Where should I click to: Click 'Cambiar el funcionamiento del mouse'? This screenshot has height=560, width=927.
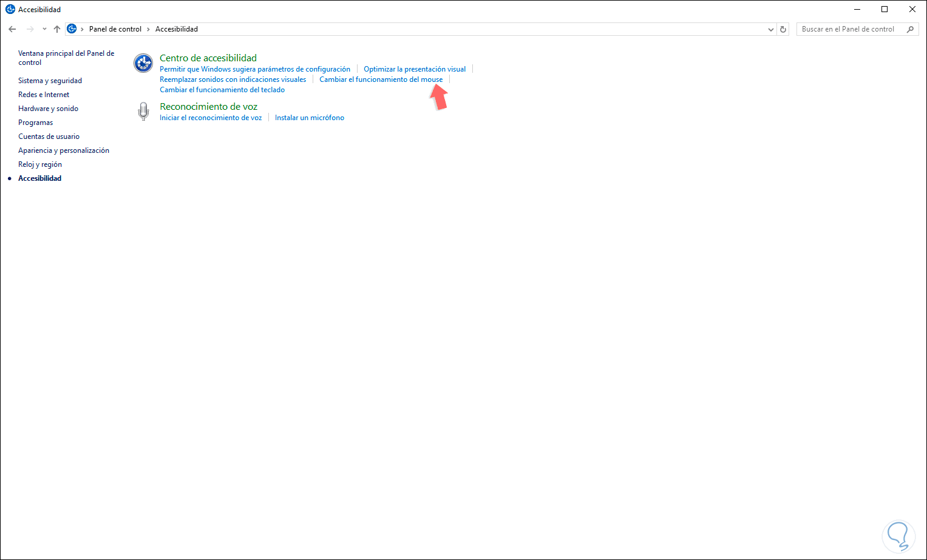tap(381, 79)
